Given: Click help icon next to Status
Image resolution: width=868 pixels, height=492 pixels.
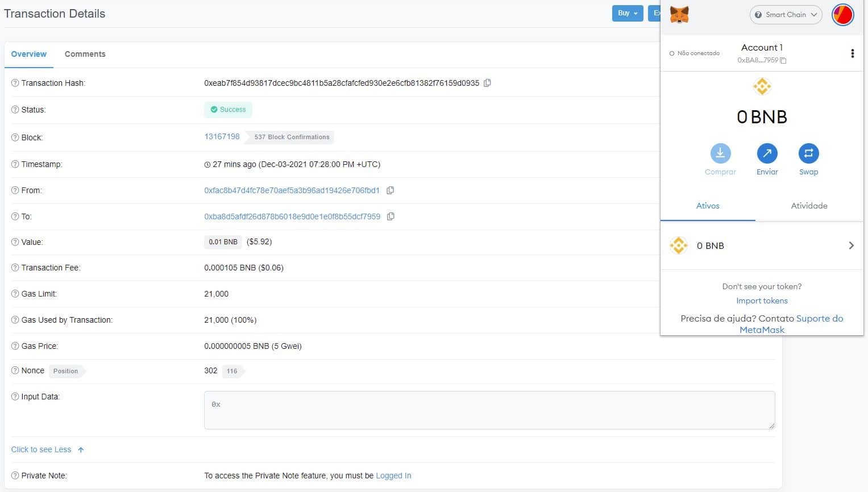Looking at the screenshot, I should pyautogui.click(x=15, y=110).
